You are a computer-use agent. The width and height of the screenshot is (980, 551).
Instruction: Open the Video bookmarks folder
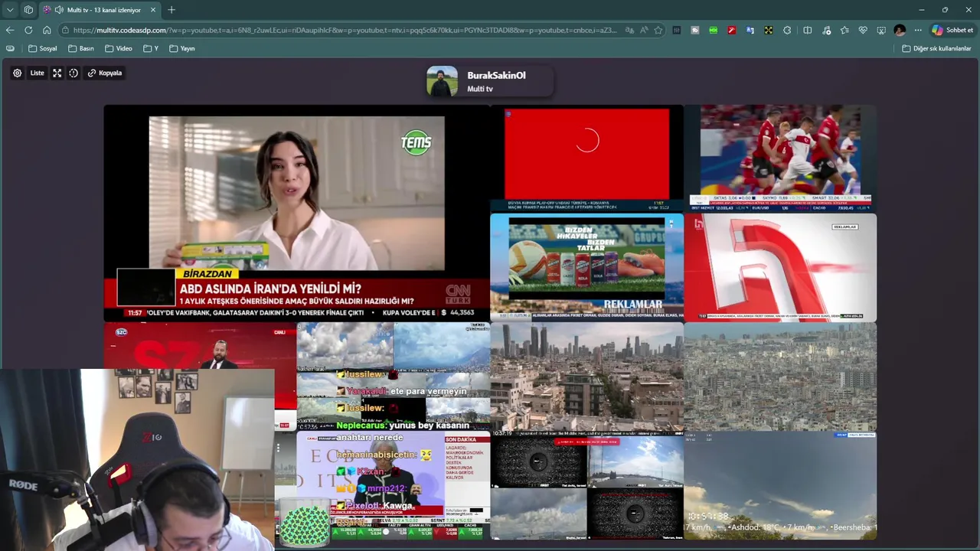point(119,48)
